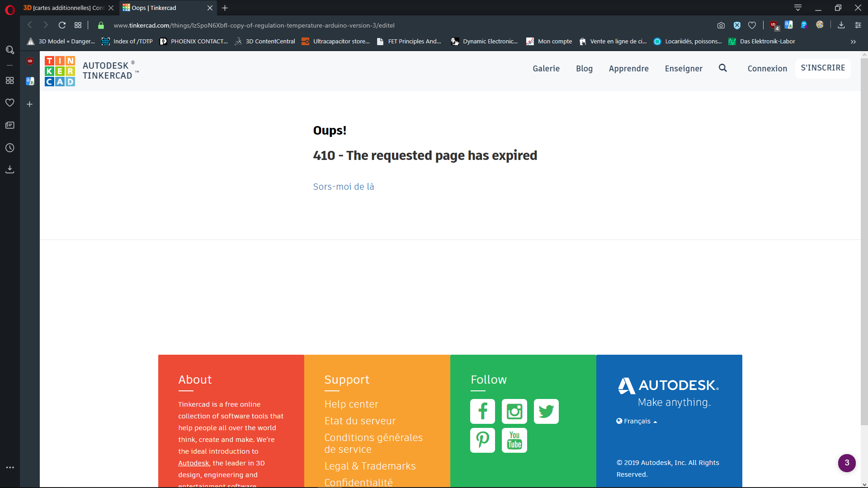Open the Pinterest follow icon
This screenshot has width=868, height=488.
coord(482,440)
